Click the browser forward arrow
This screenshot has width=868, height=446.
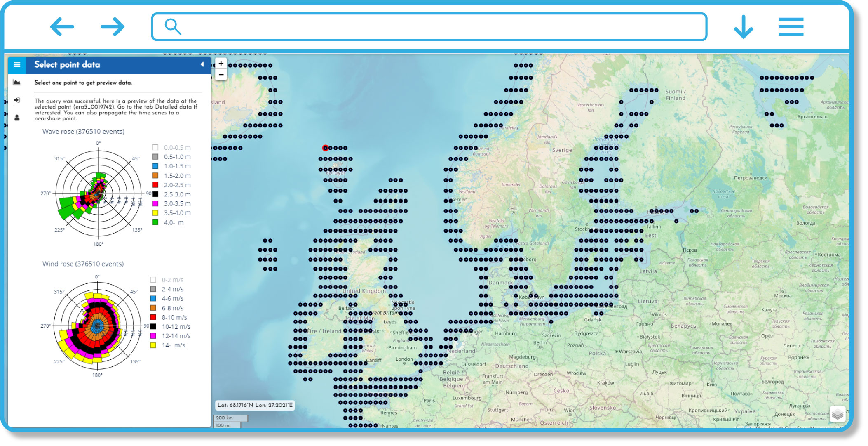point(113,27)
